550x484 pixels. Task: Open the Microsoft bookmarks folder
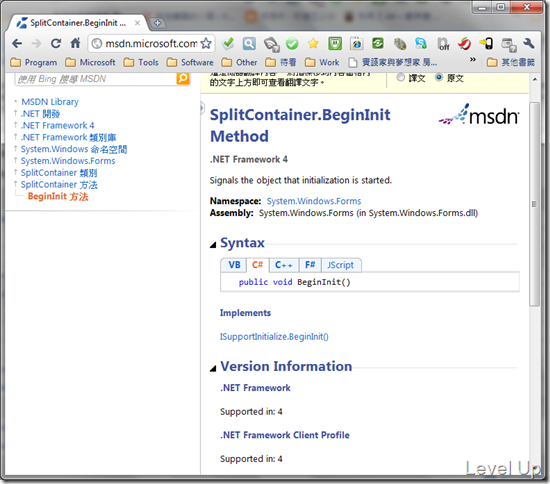90,62
